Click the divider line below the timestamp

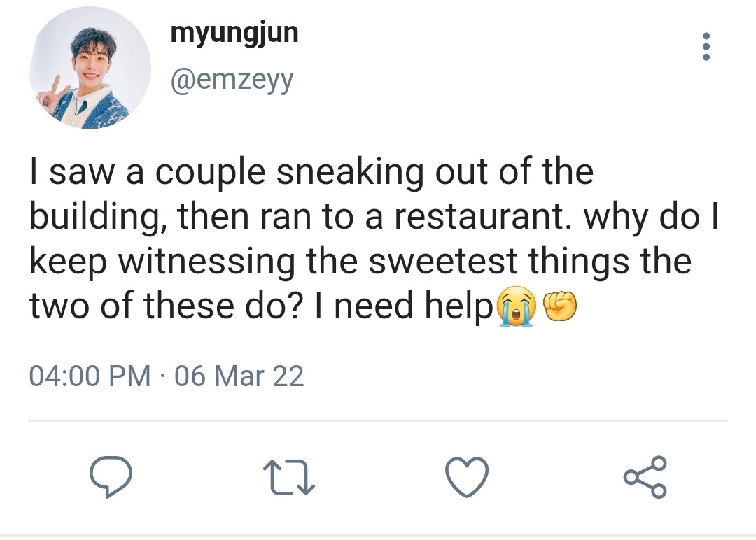[x=378, y=421]
